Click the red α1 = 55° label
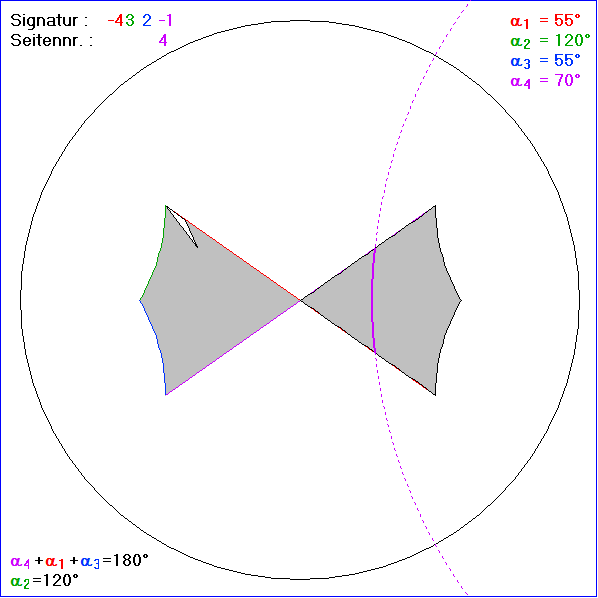 [545, 21]
